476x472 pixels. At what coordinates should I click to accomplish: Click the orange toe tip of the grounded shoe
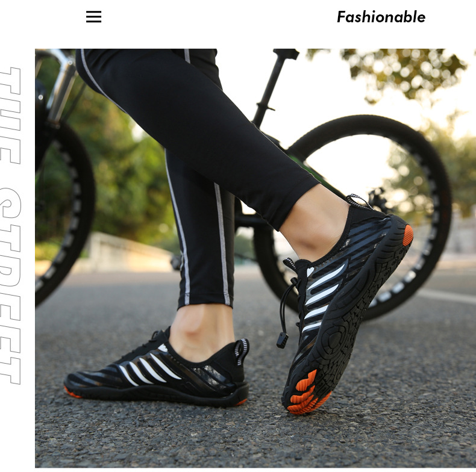pos(70,392)
